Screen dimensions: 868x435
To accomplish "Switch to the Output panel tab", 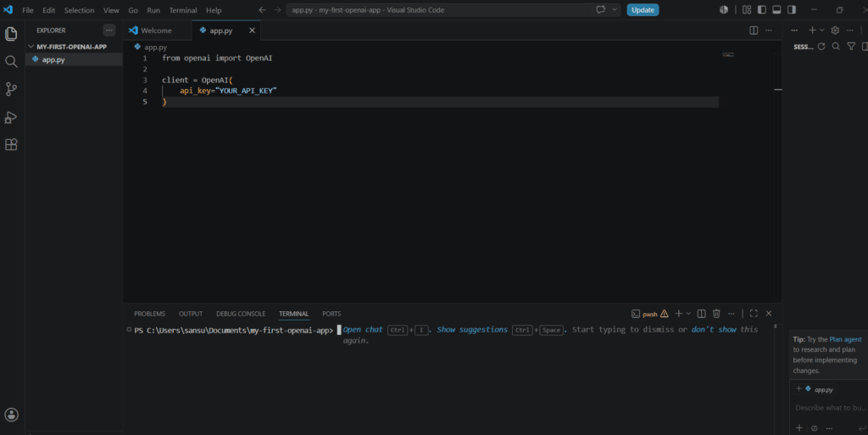I will pos(191,314).
